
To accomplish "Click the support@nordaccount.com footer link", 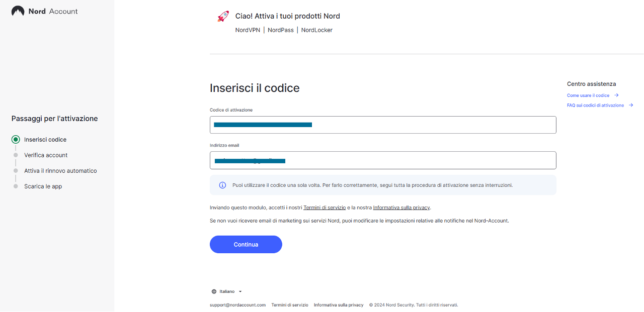I will click(x=237, y=305).
